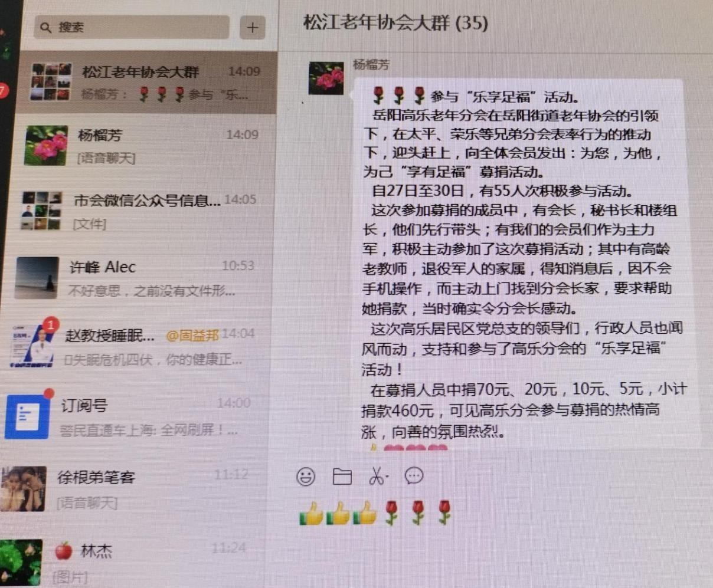Click the send file folder icon
Viewport: 713px width, 588px height.
point(342,477)
